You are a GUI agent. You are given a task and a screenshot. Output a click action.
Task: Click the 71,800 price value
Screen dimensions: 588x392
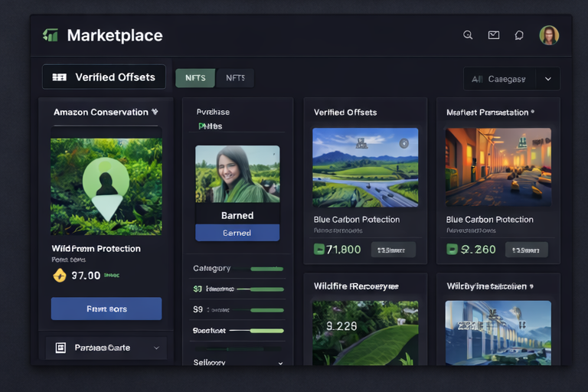tap(344, 250)
